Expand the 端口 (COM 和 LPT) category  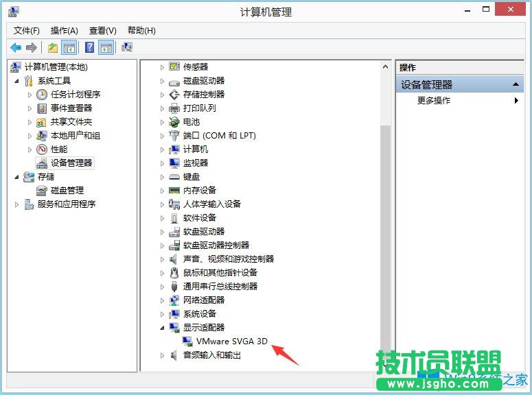tap(162, 136)
